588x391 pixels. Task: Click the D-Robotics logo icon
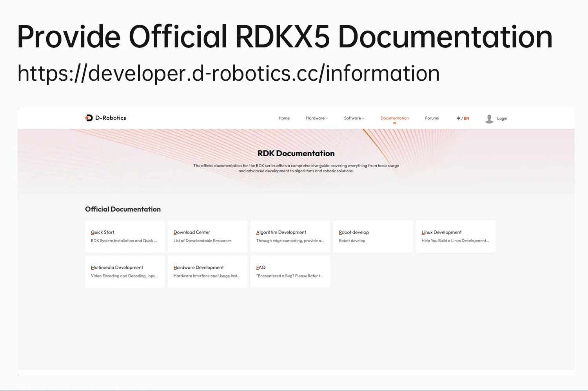pyautogui.click(x=89, y=118)
